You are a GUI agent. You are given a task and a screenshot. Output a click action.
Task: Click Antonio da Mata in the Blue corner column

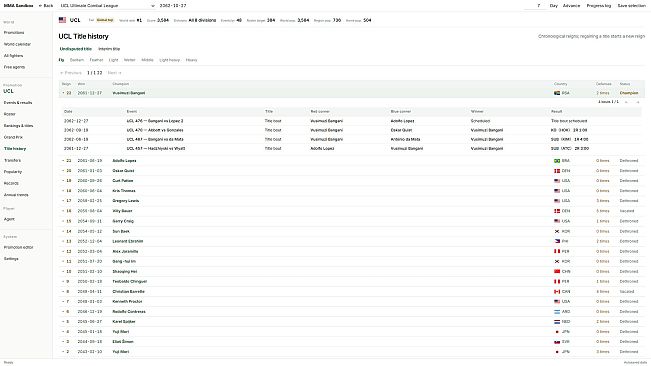405,139
